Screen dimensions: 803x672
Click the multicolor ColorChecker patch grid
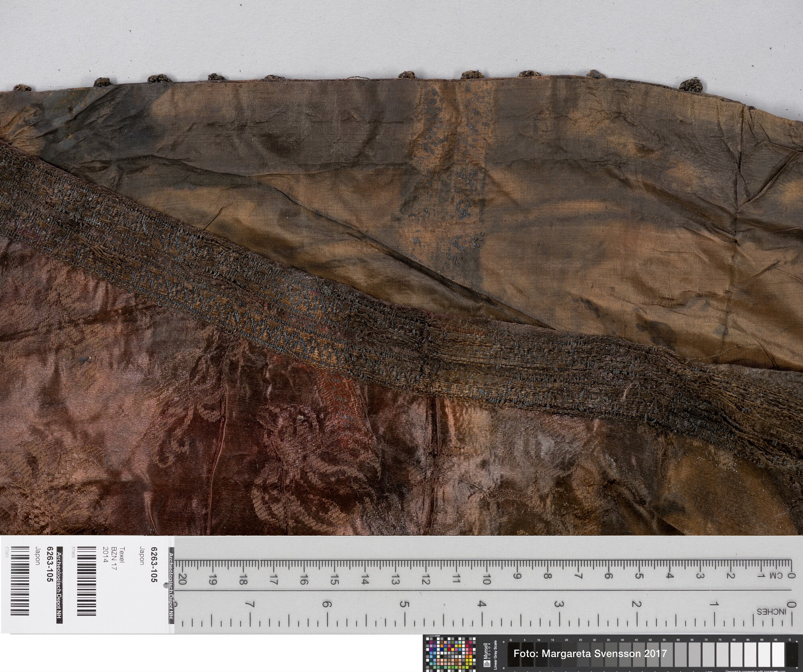450,654
